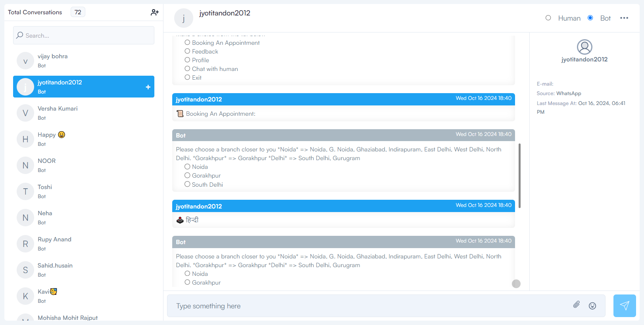Open Rupy Anand conversation
Screen dimensions: 644x325
[84, 244]
